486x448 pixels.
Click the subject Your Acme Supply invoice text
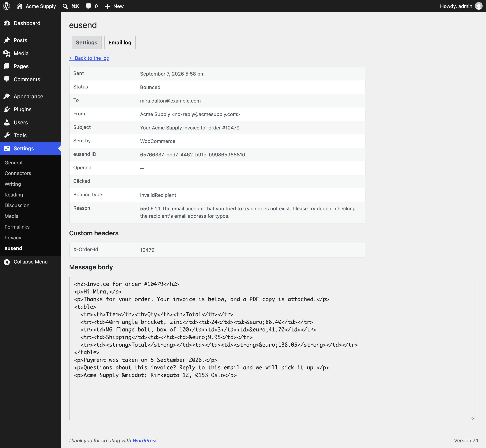[189, 128]
